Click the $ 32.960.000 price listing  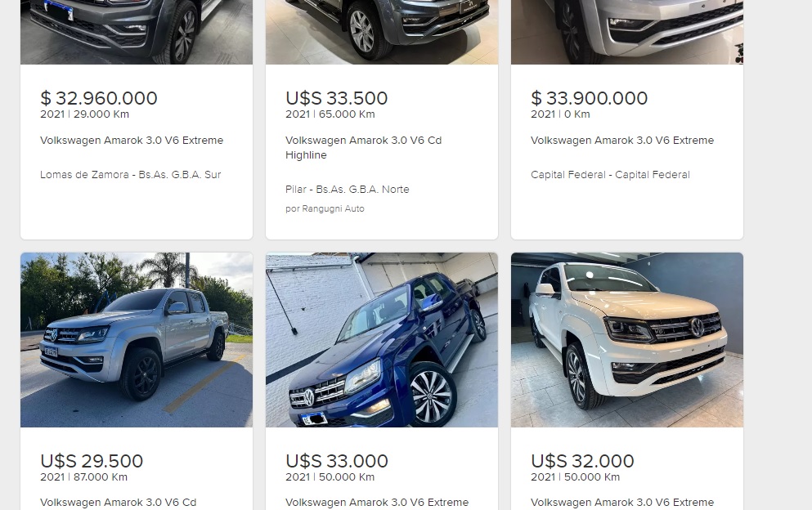(x=99, y=98)
